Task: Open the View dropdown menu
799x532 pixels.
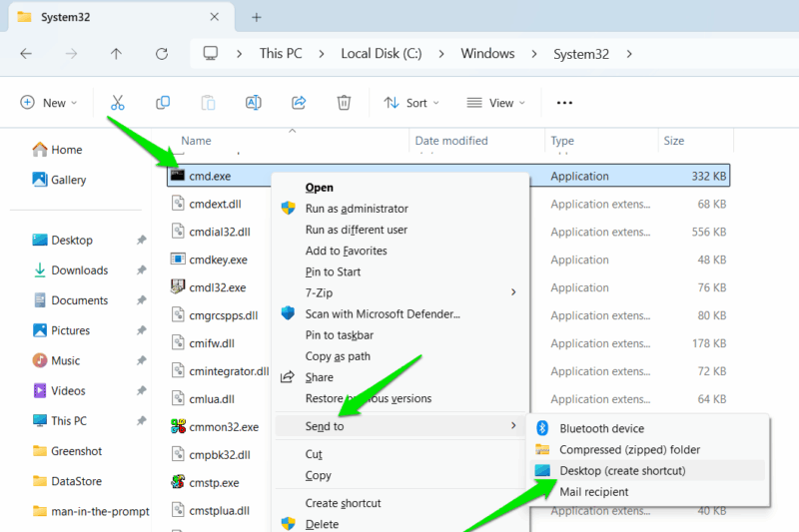Action: [x=495, y=103]
